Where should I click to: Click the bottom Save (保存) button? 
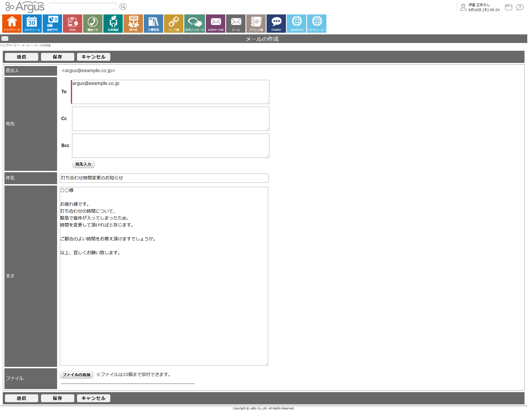[58, 398]
